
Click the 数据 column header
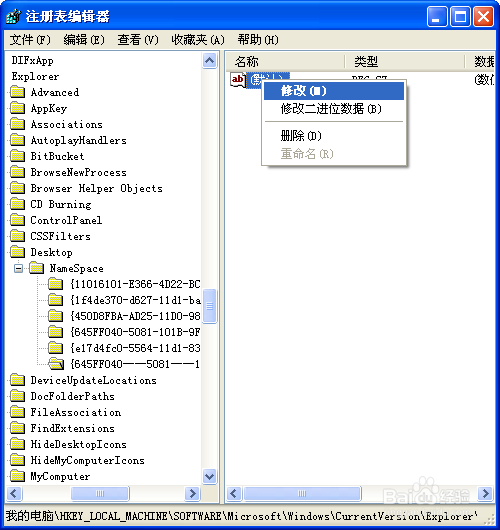point(480,62)
